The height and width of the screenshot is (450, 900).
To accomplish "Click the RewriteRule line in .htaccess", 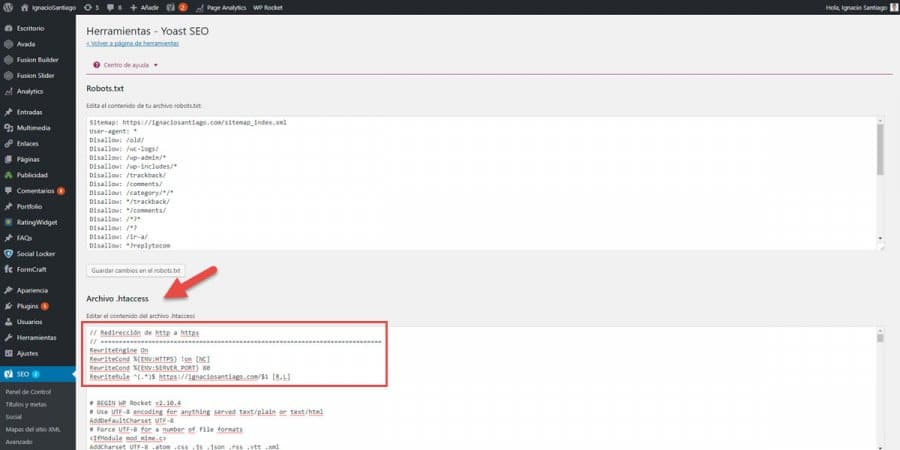I will pyautogui.click(x=190, y=377).
